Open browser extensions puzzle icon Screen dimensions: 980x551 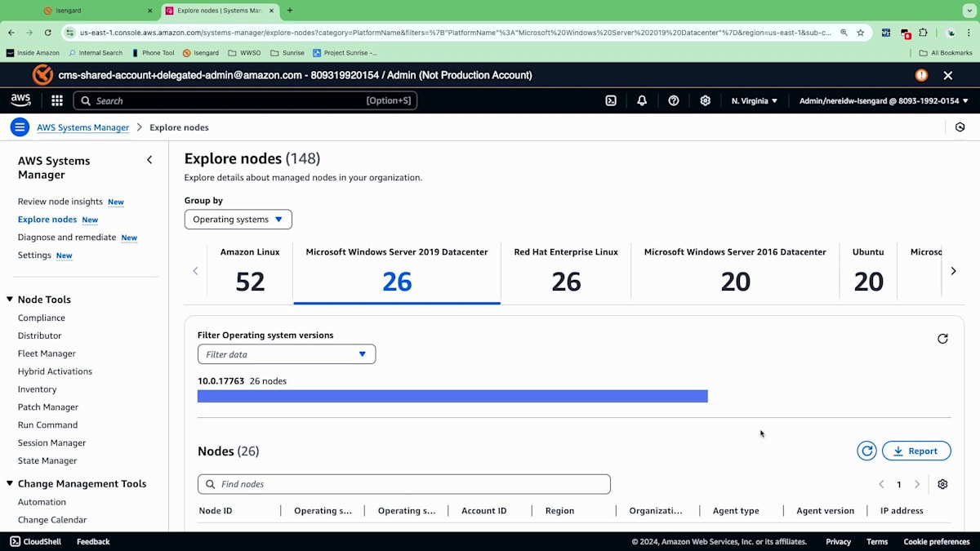point(924,33)
